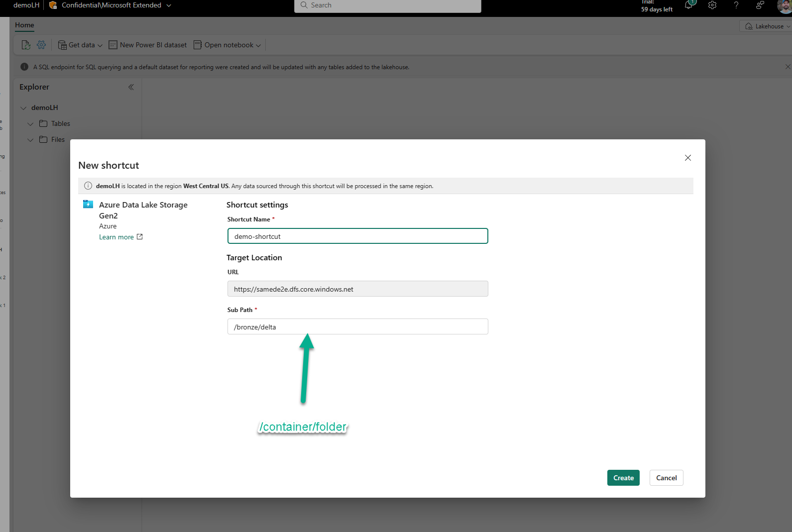Open the notifications bell
The width and height of the screenshot is (792, 532).
click(x=689, y=5)
